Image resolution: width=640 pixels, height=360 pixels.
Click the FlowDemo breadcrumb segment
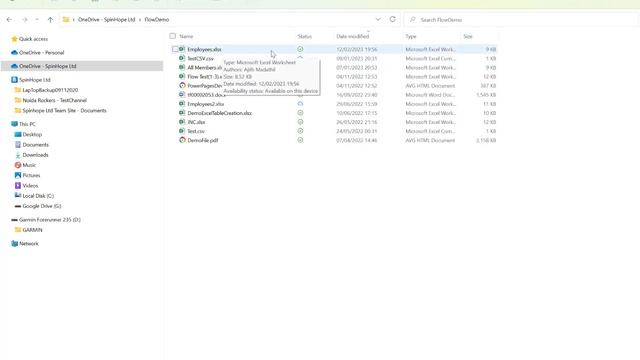[157, 20]
